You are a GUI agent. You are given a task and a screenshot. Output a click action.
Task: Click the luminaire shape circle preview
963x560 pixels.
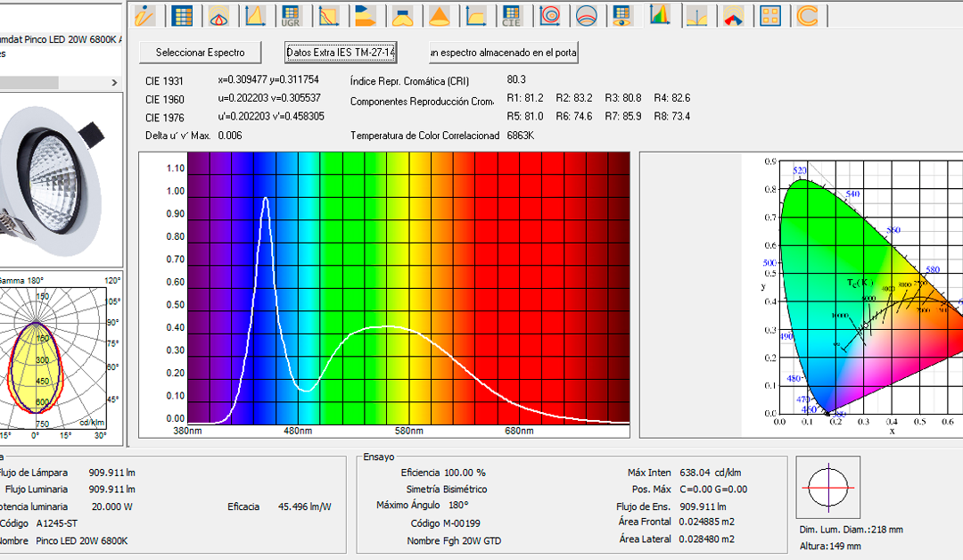828,489
